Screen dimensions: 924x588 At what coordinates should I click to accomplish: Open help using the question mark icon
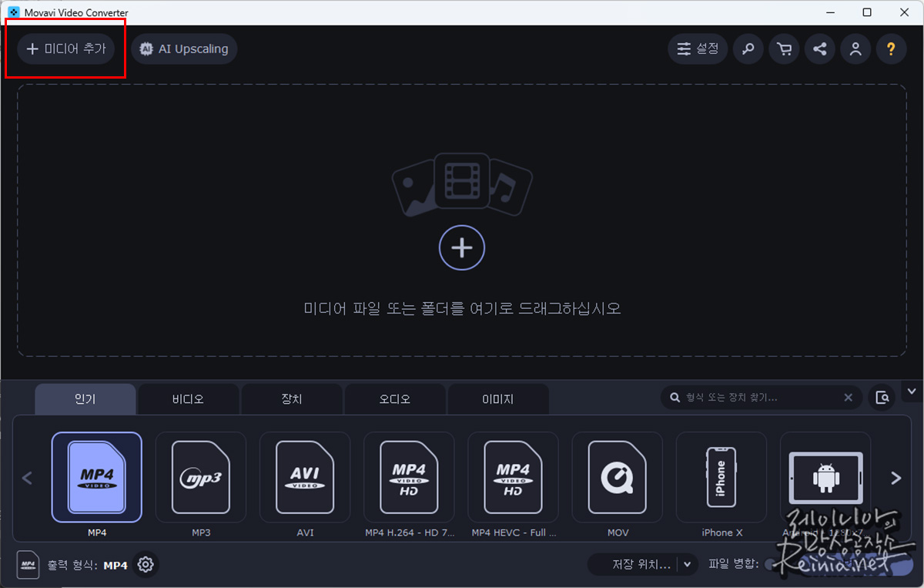[891, 48]
